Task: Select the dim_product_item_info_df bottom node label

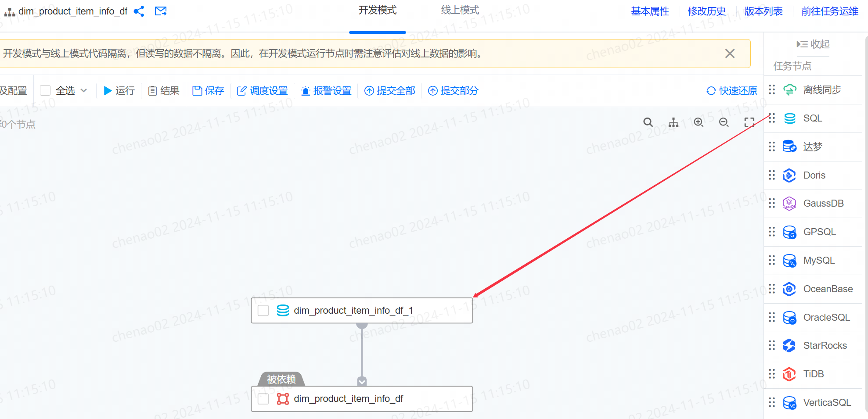Action: click(349, 399)
